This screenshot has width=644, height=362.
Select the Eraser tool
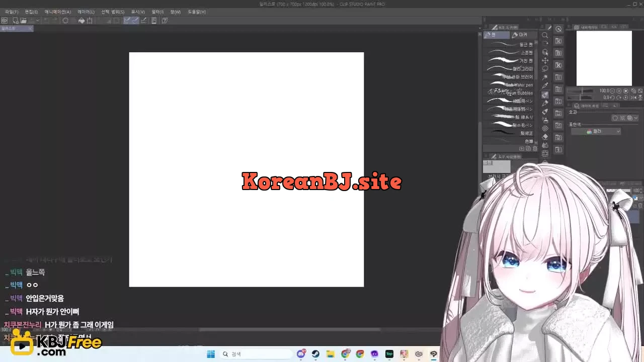(x=545, y=137)
